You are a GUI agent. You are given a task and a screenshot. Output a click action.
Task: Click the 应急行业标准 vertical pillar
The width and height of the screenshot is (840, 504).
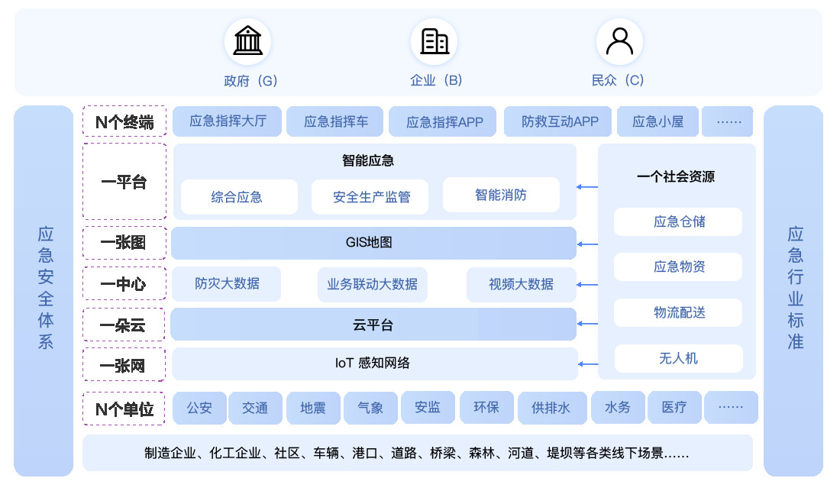(x=793, y=291)
